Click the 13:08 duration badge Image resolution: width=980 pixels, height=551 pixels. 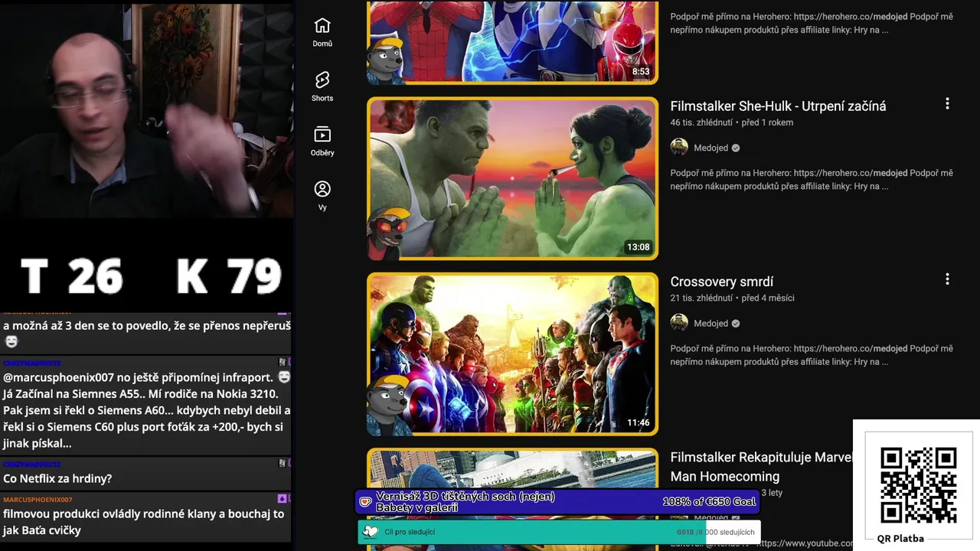(638, 247)
